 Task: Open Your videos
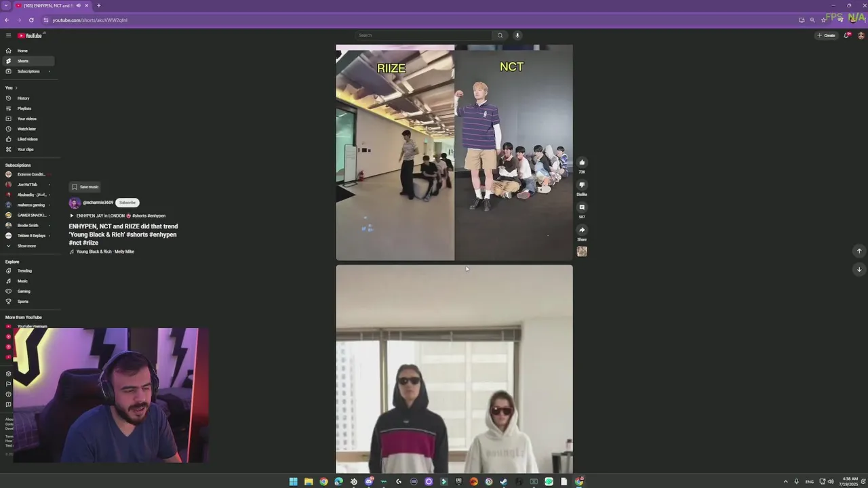27,119
